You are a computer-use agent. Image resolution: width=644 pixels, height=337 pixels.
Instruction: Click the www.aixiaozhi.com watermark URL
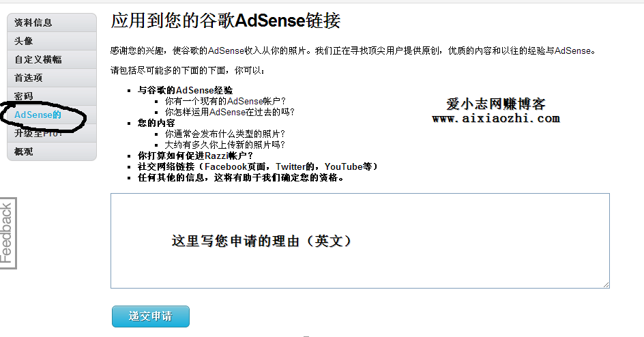(496, 119)
